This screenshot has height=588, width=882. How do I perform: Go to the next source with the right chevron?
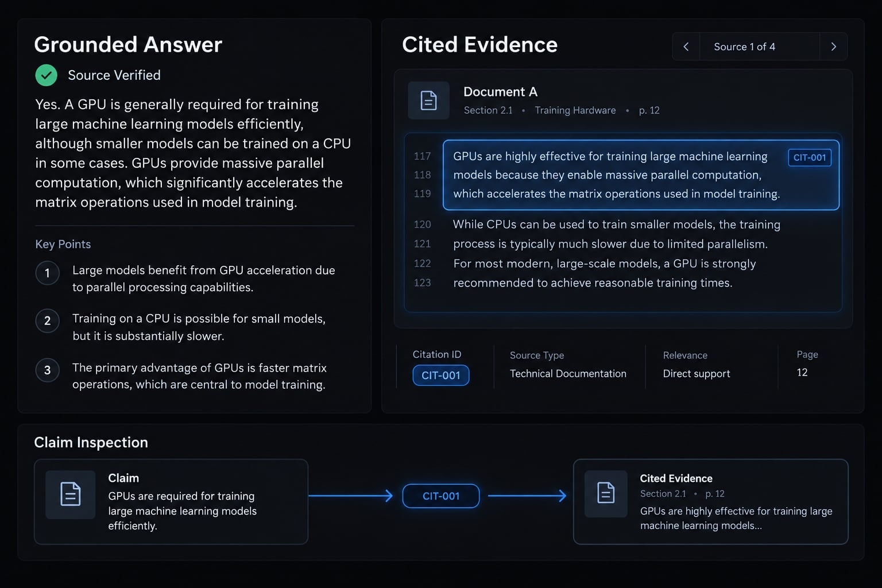(834, 47)
